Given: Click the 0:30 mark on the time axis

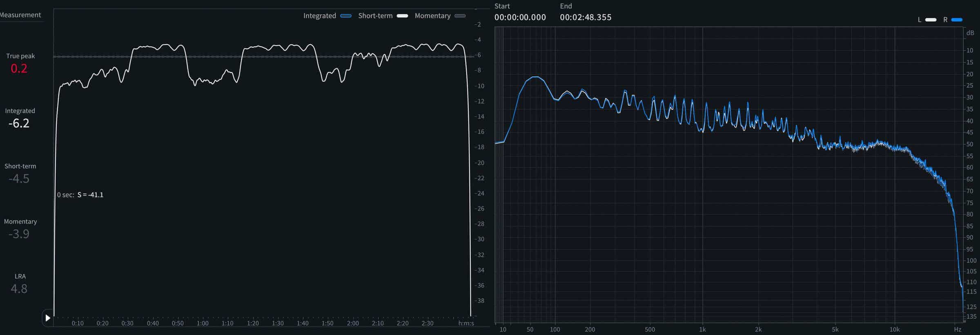Looking at the screenshot, I should [x=127, y=323].
